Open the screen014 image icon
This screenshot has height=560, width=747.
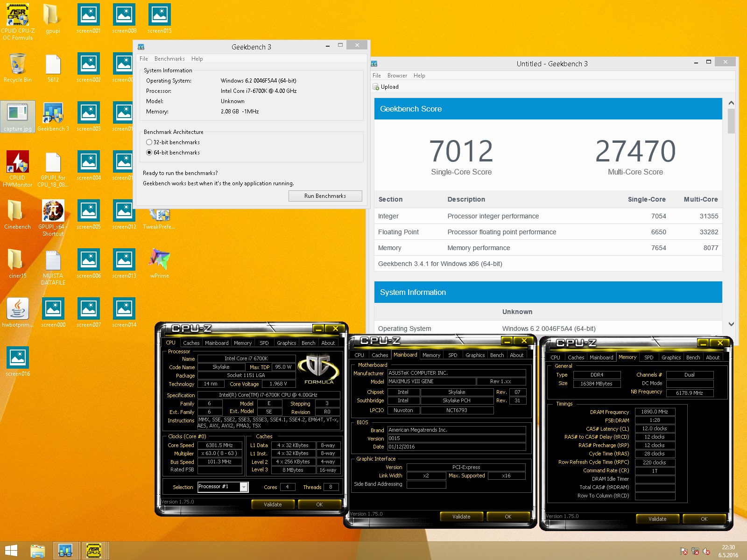(x=124, y=313)
